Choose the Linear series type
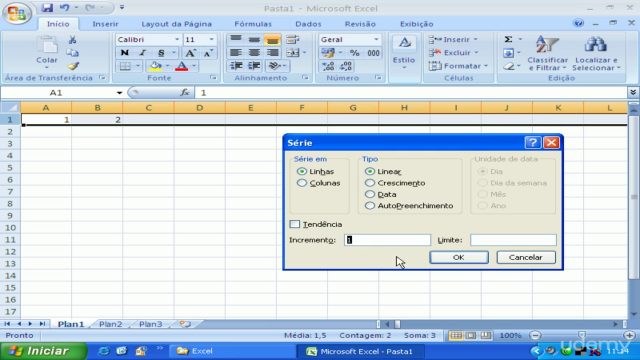Viewport: 640px width, 360px height. pyautogui.click(x=370, y=171)
